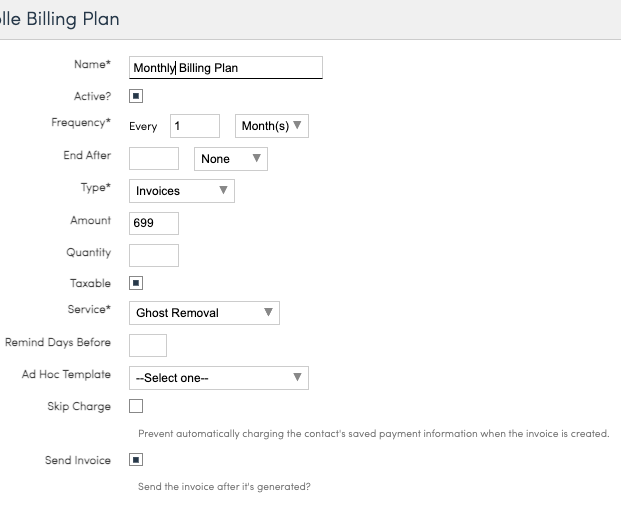Enable the Skip Charge checkbox
This screenshot has width=621, height=509.
[x=136, y=406]
